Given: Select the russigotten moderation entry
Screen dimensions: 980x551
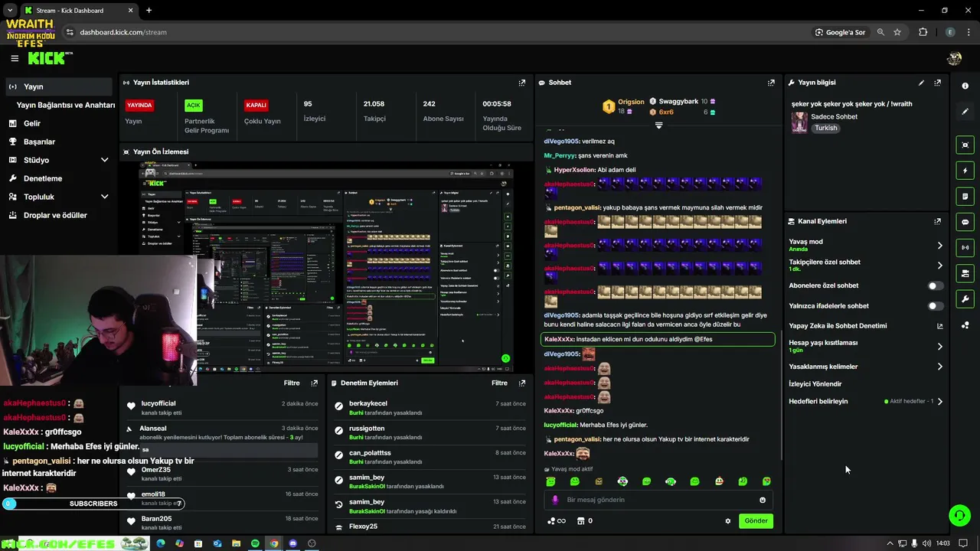Looking at the screenshot, I should 430,432.
